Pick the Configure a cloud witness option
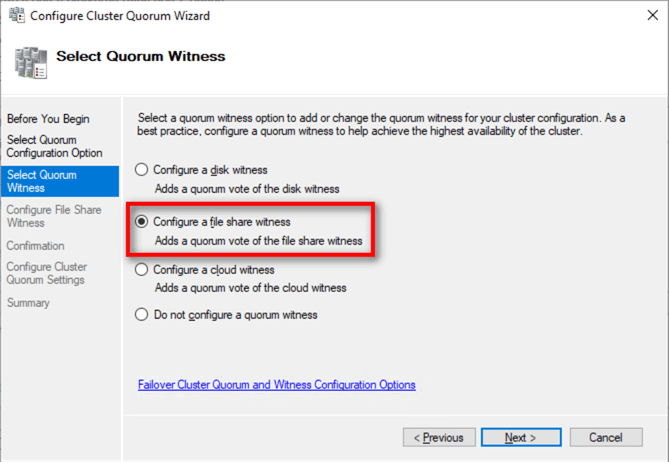Image resolution: width=669 pixels, height=462 pixels. click(142, 270)
